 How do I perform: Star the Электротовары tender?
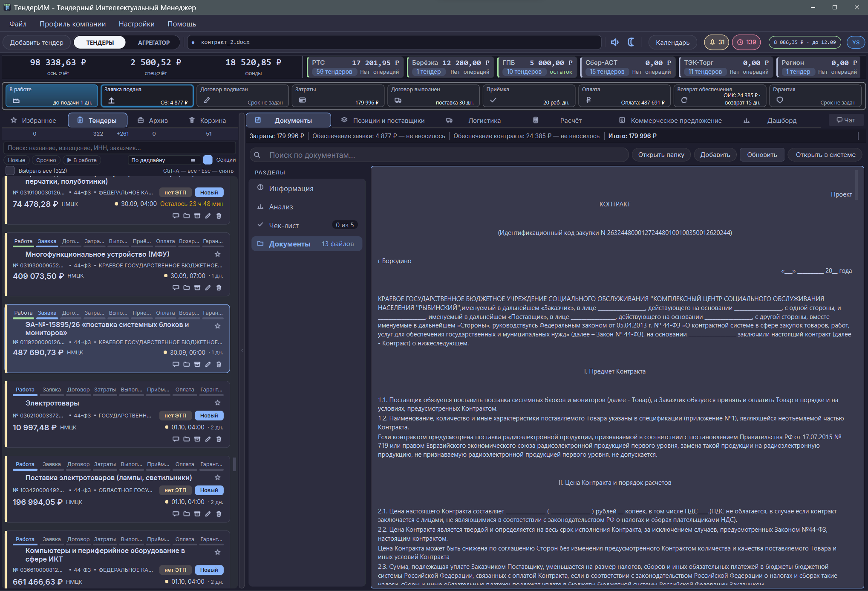[218, 403]
